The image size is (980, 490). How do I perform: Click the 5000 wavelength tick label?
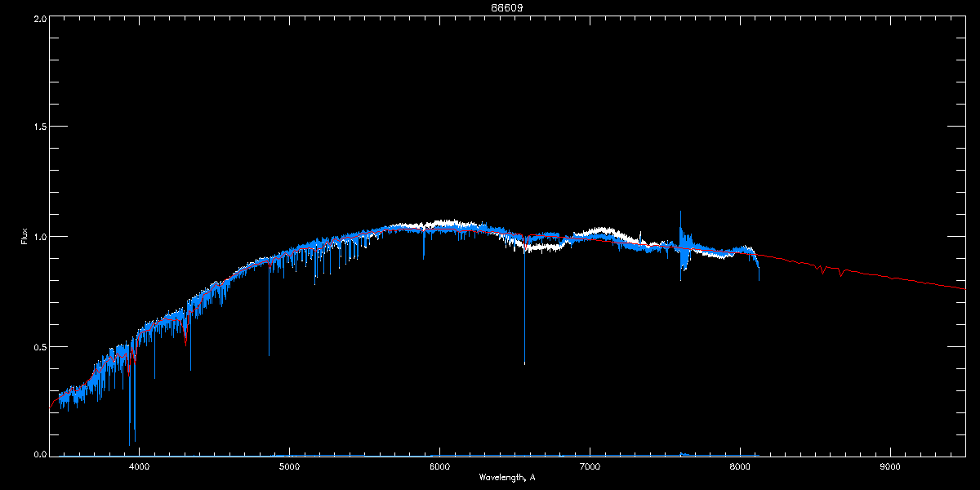pos(289,468)
